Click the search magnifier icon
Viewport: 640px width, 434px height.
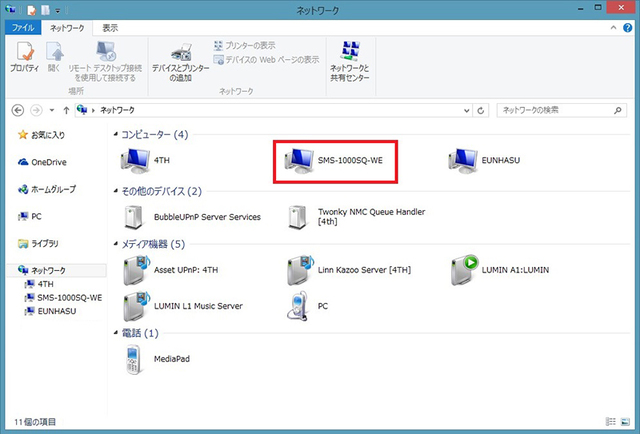[618, 110]
